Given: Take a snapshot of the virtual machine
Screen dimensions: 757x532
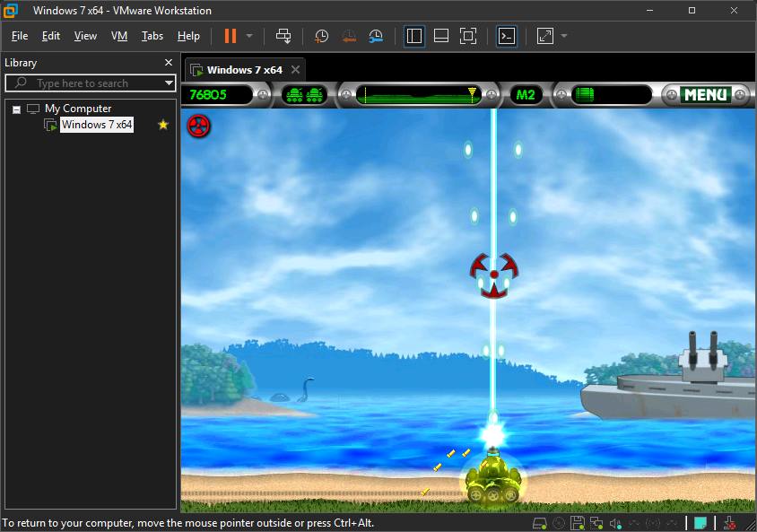Looking at the screenshot, I should [x=321, y=36].
